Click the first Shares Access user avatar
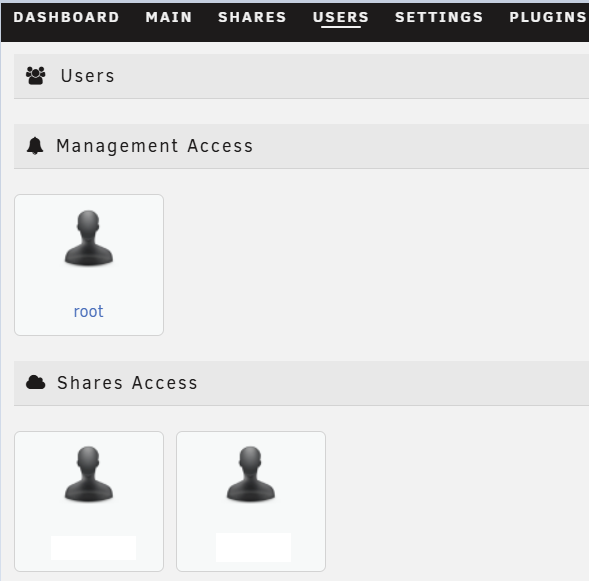Image resolution: width=589 pixels, height=581 pixels. pyautogui.click(x=89, y=474)
